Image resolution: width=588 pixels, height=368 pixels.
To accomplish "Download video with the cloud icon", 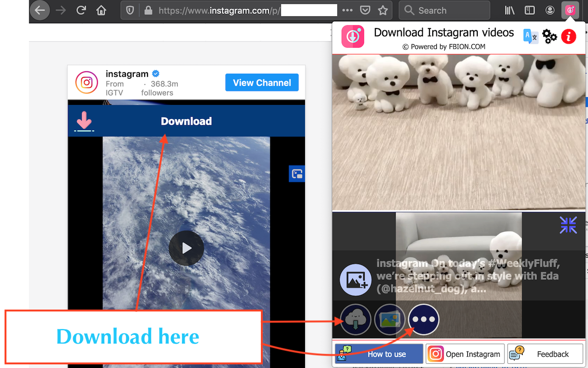I will click(356, 319).
